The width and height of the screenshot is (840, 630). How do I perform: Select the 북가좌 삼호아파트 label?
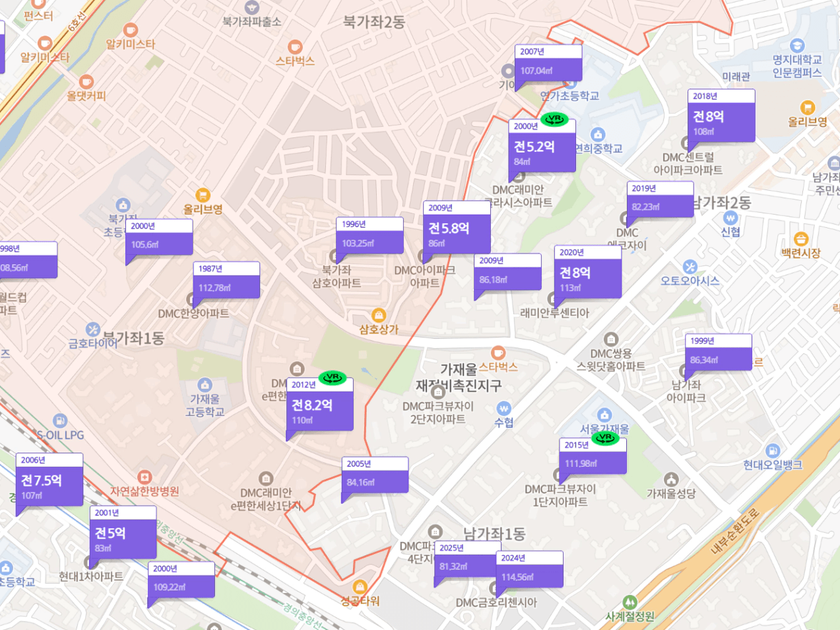[x=337, y=276]
